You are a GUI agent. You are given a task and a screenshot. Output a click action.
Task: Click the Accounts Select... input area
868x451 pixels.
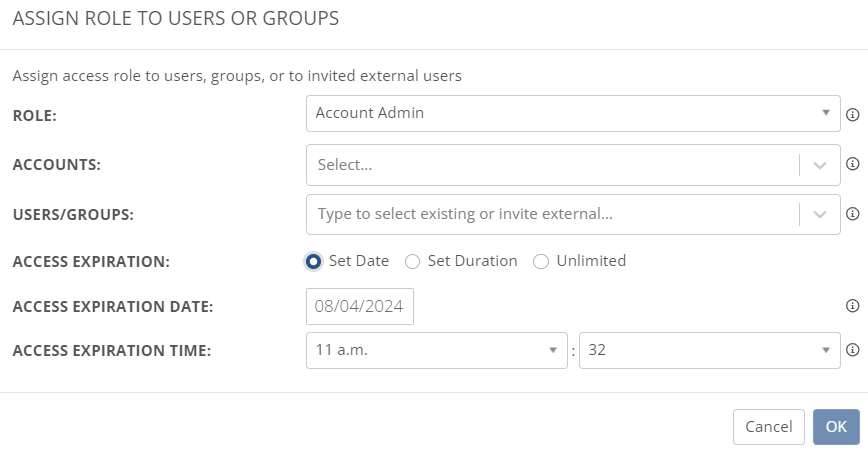(x=552, y=165)
